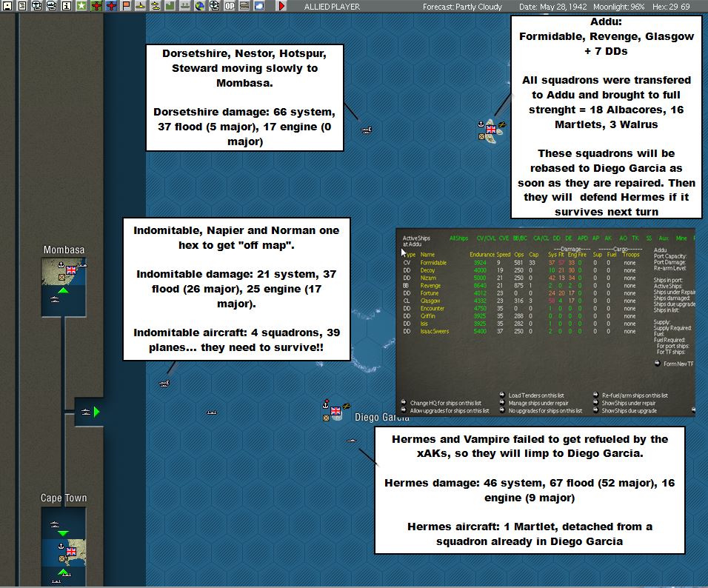Select the orange flag icon in toolbar
708x588 pixels.
(x=125, y=6)
